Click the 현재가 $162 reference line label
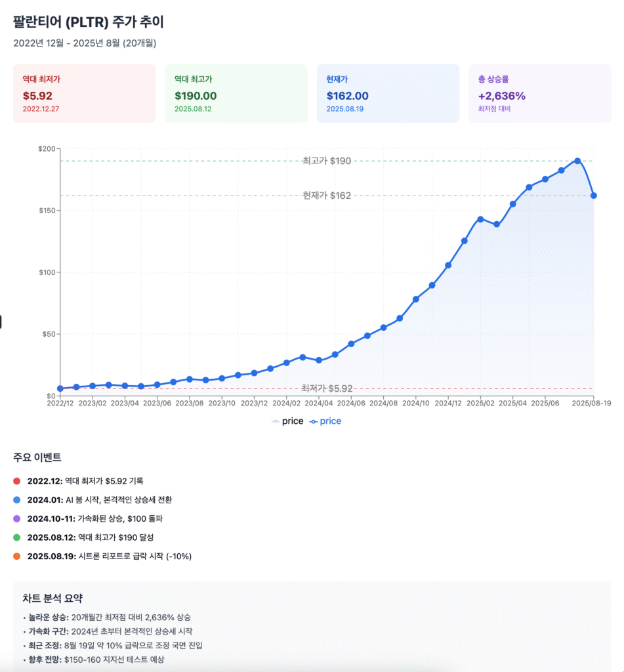The width and height of the screenshot is (624, 672). pos(327,196)
